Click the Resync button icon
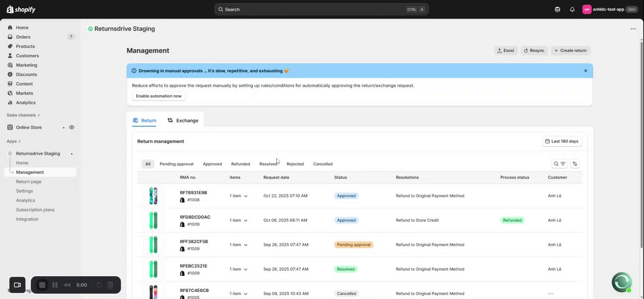This screenshot has width=644, height=299. [x=526, y=51]
